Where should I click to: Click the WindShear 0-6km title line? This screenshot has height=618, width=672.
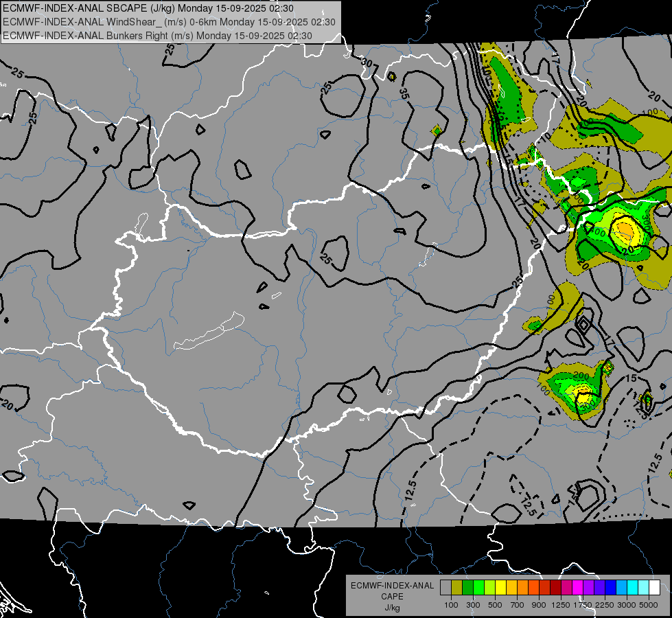click(169, 22)
